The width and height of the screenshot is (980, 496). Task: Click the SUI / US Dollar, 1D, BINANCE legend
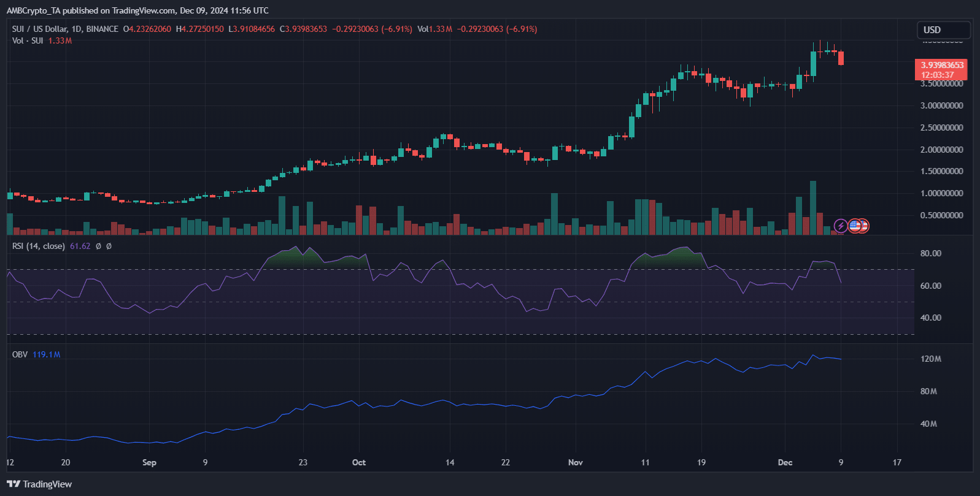[x=65, y=29]
